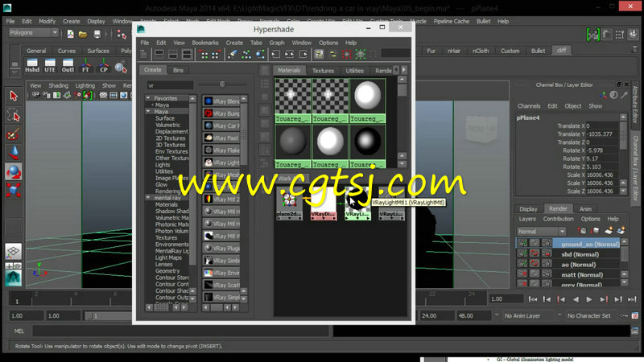Collapse the mental ray tree category
The height and width of the screenshot is (362, 644).
(148, 197)
